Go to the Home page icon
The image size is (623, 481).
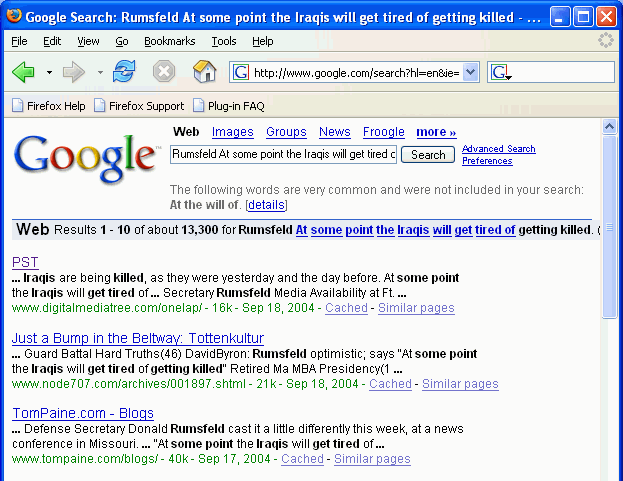pos(204,72)
